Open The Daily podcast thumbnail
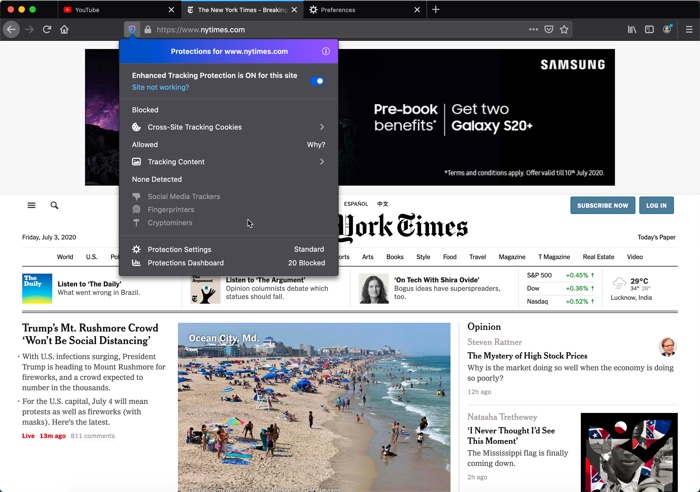 pyautogui.click(x=37, y=288)
